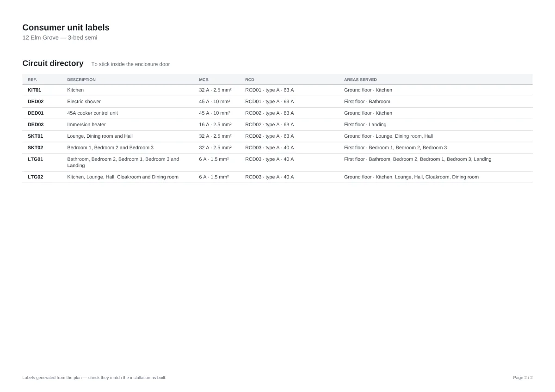Click the "Consumer unit labels" page title
This screenshot has height=392, width=555.
(x=66, y=27)
